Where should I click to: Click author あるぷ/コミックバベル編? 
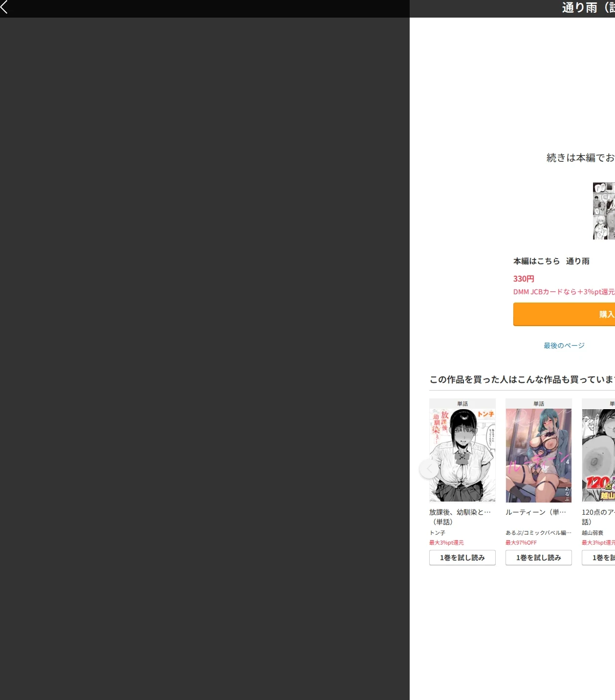click(538, 533)
